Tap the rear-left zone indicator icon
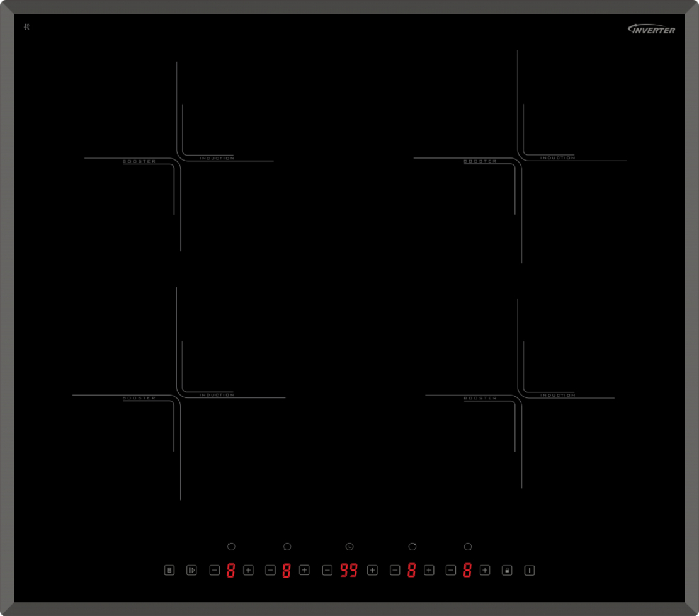The height and width of the screenshot is (616, 699). pyautogui.click(x=231, y=547)
